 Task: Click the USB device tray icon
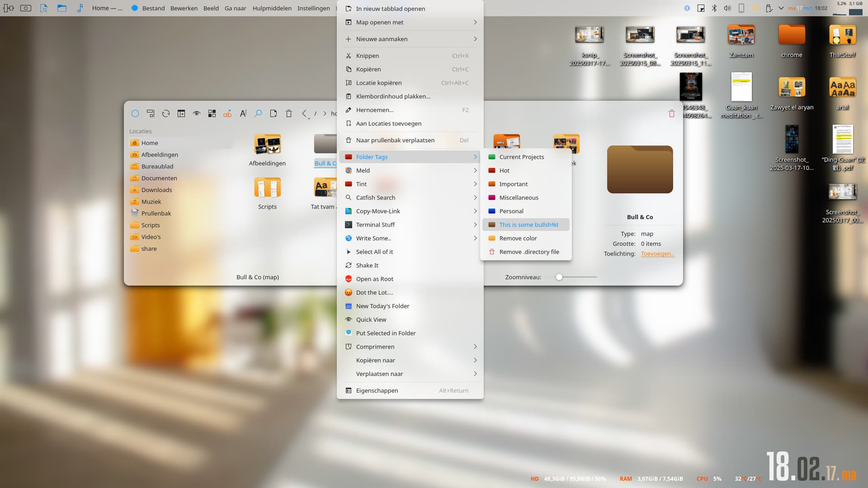[x=769, y=8]
